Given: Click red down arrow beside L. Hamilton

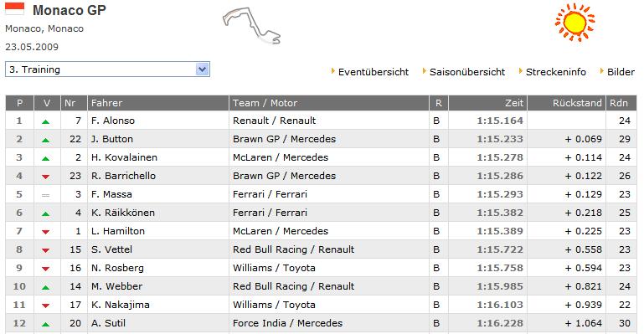Looking at the screenshot, I should 45,232.
